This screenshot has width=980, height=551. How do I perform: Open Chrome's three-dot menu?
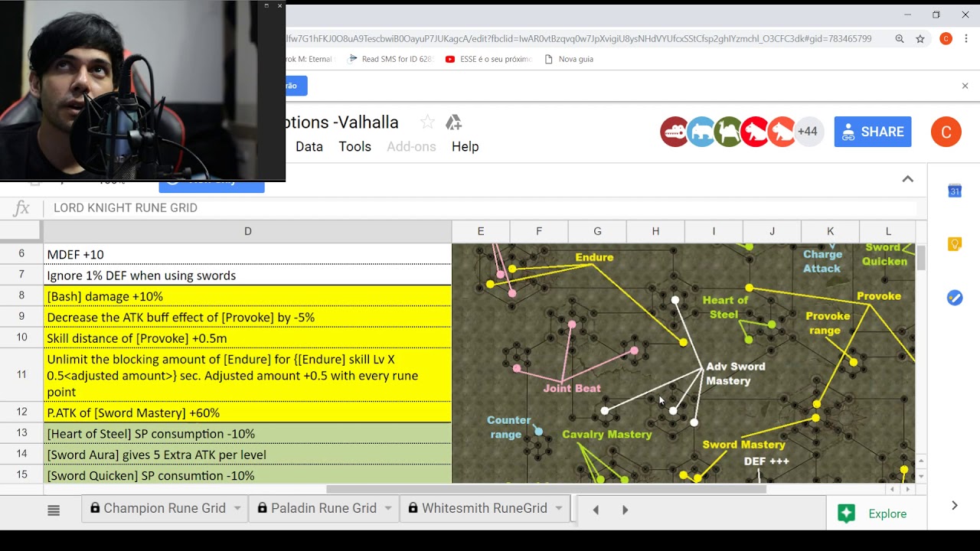tap(966, 39)
